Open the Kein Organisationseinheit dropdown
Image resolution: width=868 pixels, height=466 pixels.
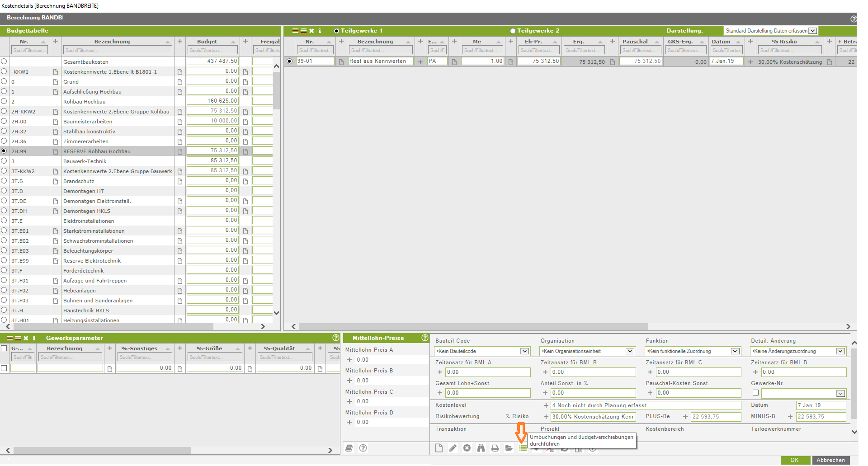(x=630, y=351)
